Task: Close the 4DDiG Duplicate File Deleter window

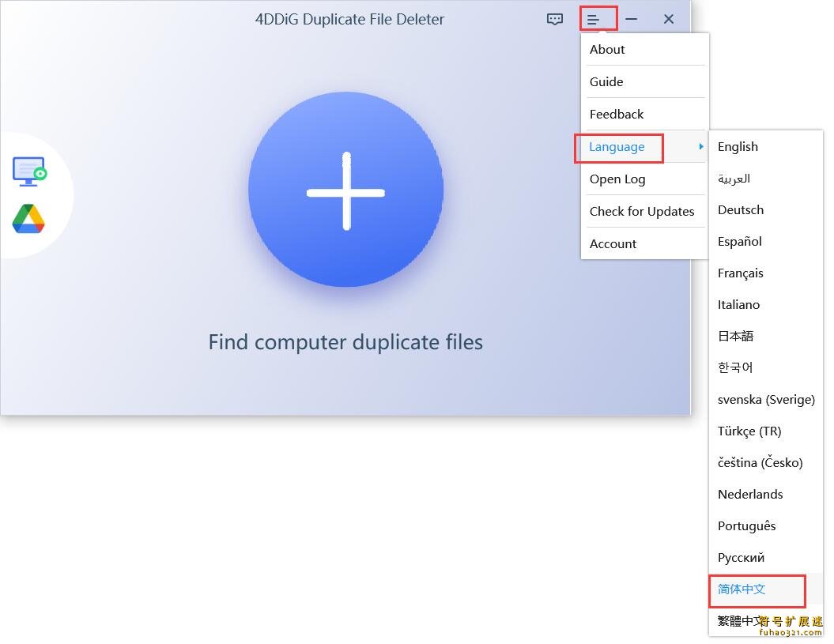Action: click(669, 19)
